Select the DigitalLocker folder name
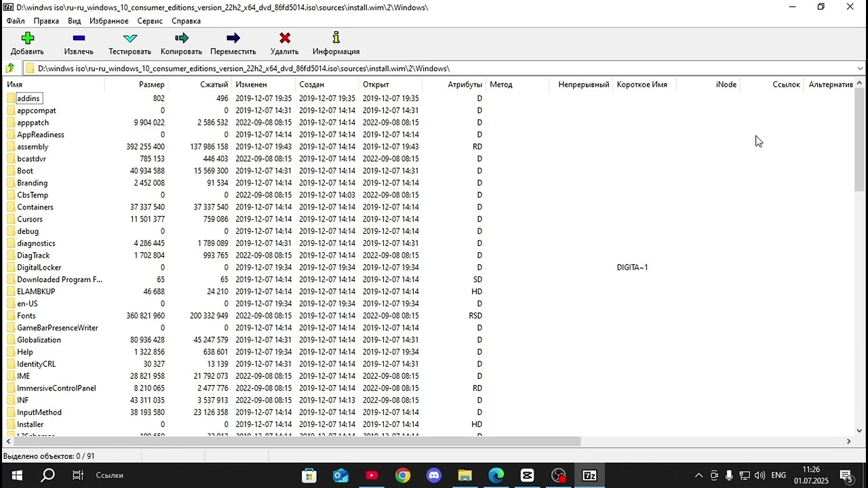The width and height of the screenshot is (868, 488). pyautogui.click(x=39, y=268)
